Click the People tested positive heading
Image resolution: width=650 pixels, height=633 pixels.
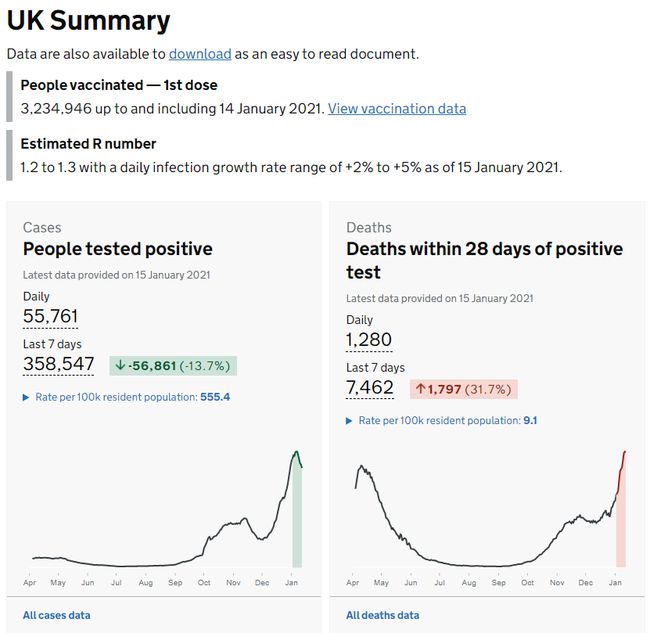pos(117,249)
